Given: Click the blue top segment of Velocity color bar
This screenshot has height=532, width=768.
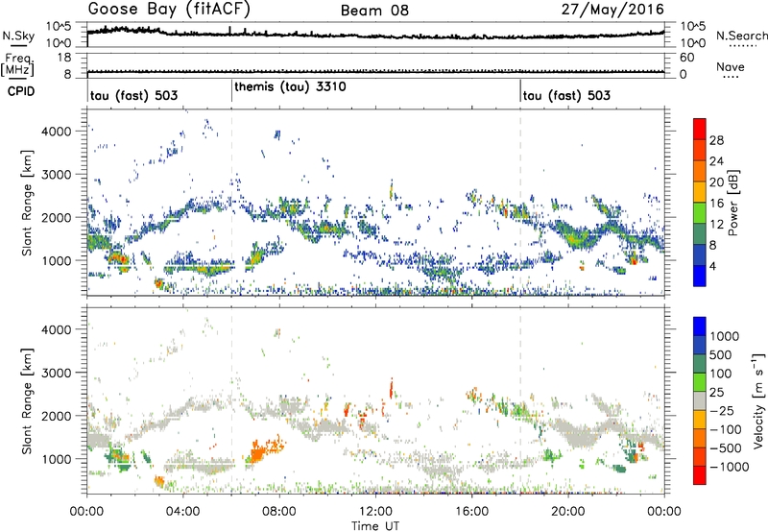Looking at the screenshot, I should pyautogui.click(x=700, y=326).
